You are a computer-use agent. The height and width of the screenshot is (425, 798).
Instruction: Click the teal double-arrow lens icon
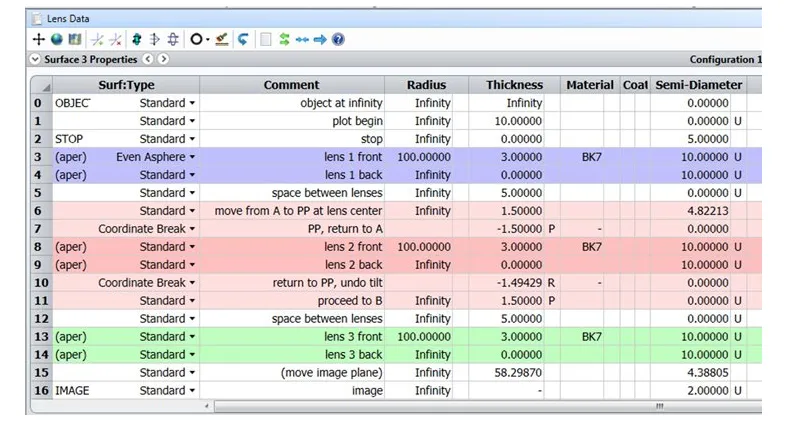136,39
